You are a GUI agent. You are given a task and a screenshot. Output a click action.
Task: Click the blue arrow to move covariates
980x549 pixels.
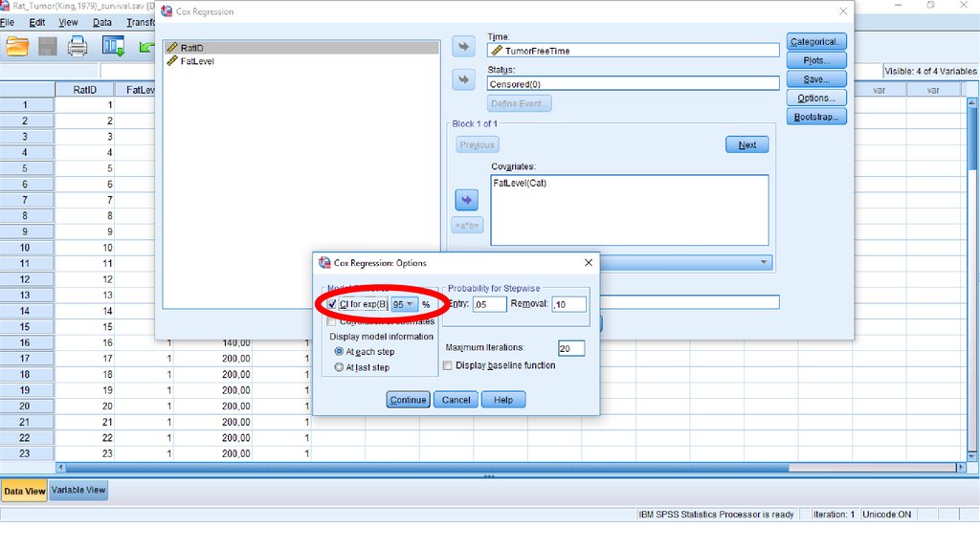coord(466,200)
